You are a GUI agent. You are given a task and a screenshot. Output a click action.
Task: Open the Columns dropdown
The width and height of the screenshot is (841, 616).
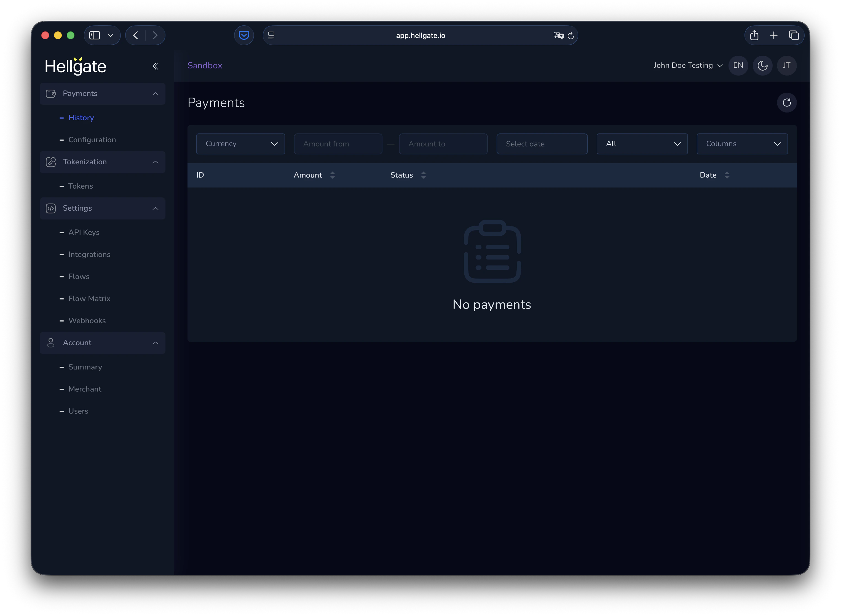pos(742,144)
